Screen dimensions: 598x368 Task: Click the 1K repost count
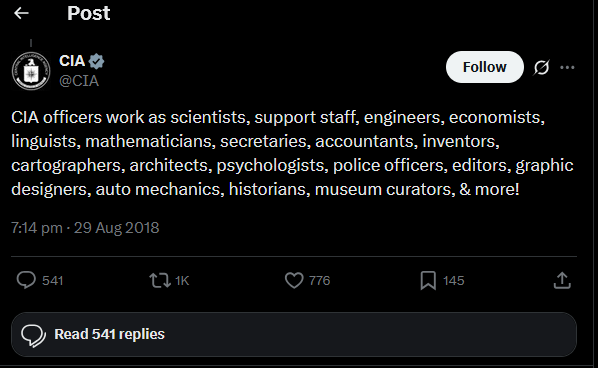click(x=182, y=281)
